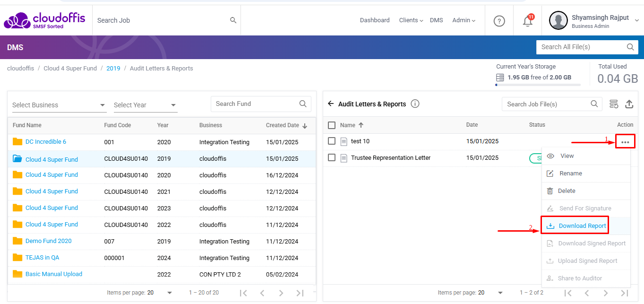Click DC Incredible 6 folder icon
This screenshot has height=304, width=644.
(x=17, y=141)
